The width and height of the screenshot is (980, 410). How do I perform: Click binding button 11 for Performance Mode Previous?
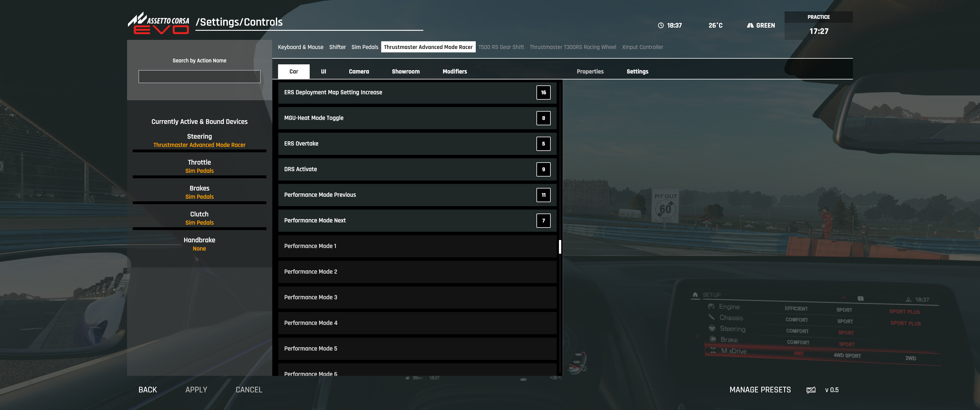543,195
